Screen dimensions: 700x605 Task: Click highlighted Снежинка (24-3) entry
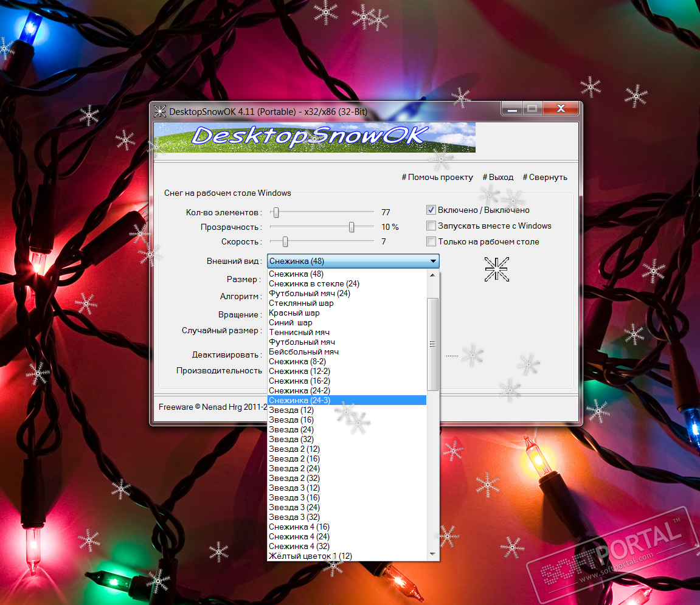coord(347,401)
